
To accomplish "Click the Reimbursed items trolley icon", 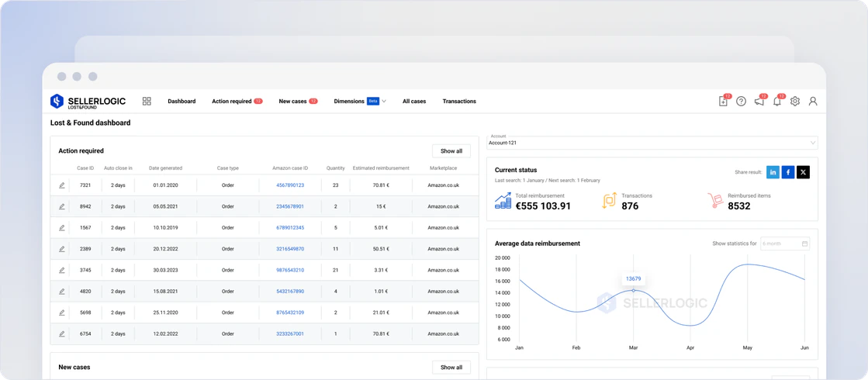I will pyautogui.click(x=715, y=201).
